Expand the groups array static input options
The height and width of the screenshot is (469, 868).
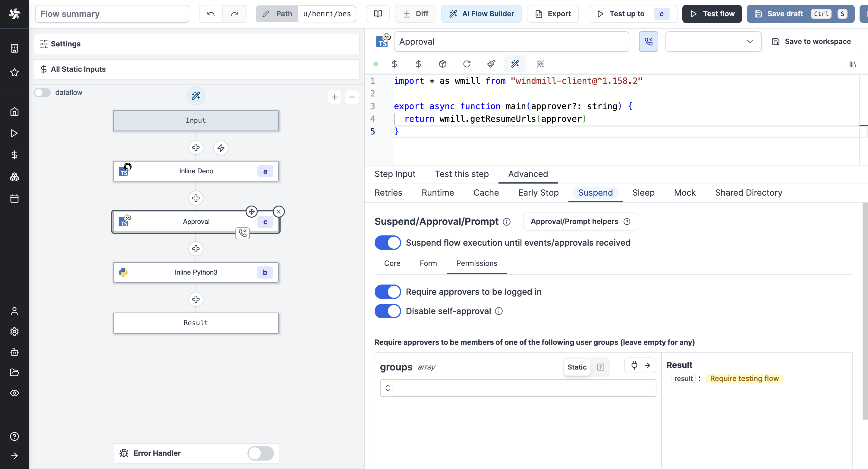click(x=388, y=388)
